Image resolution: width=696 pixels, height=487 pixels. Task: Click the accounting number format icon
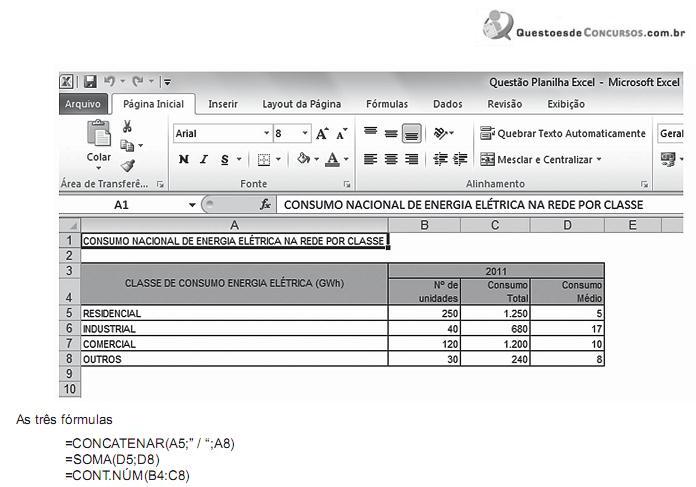(x=668, y=158)
